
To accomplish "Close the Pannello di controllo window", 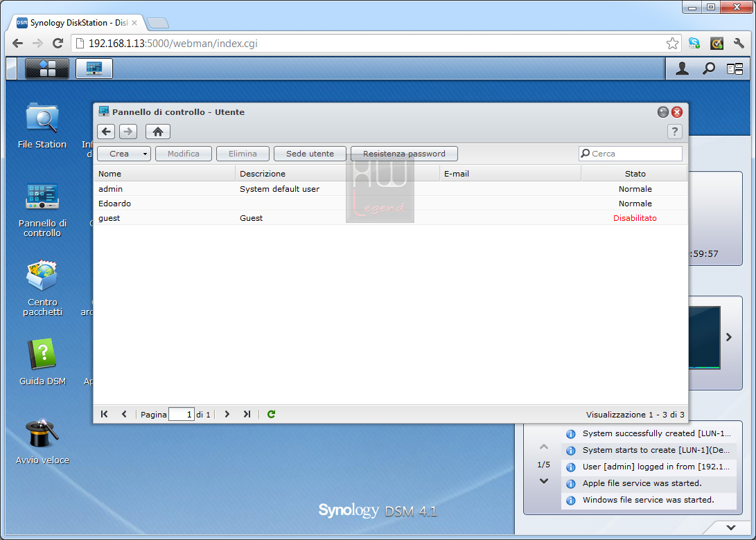I will click(677, 112).
